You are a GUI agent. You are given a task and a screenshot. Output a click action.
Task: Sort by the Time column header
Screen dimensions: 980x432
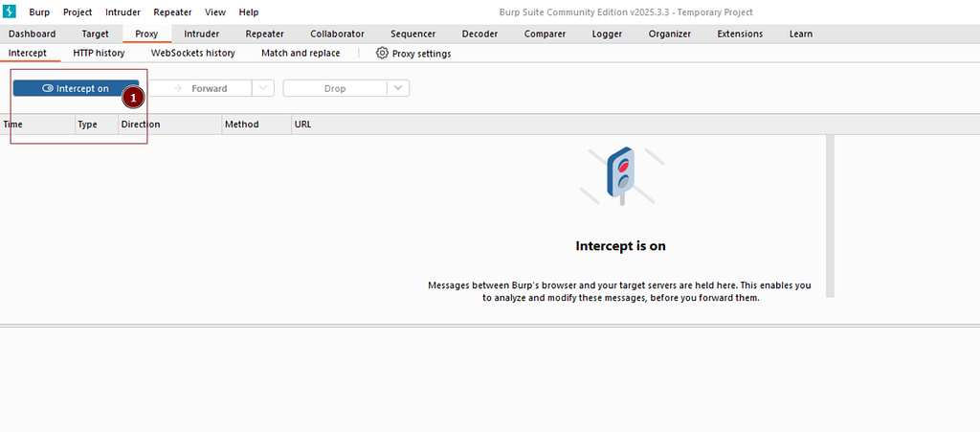[37, 125]
